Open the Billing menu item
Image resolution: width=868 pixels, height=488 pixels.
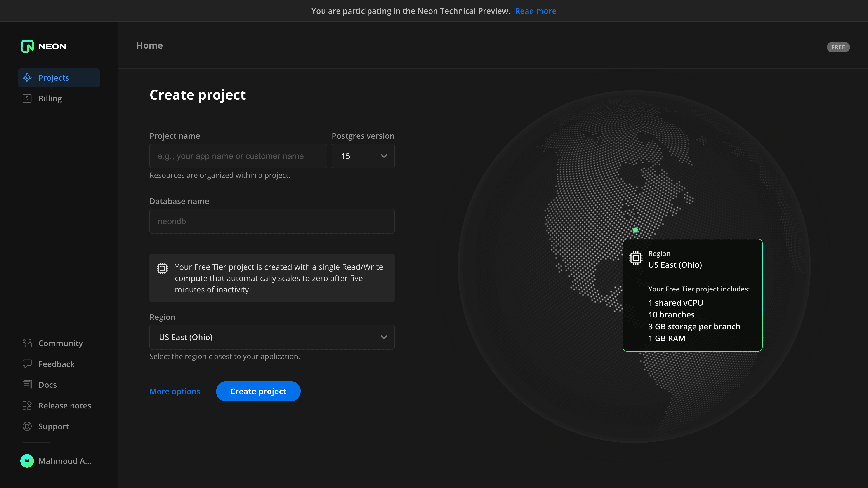(x=50, y=98)
